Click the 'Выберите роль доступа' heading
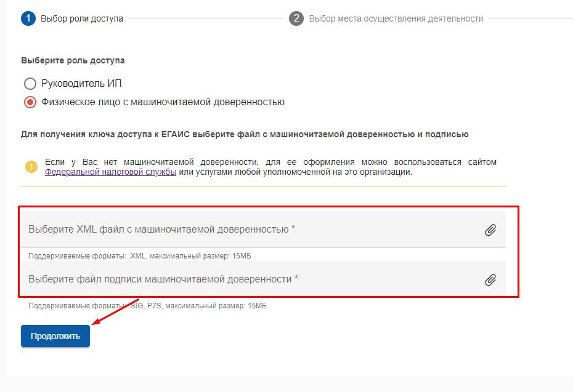Image resolution: width=573 pixels, height=392 pixels. pos(73,60)
